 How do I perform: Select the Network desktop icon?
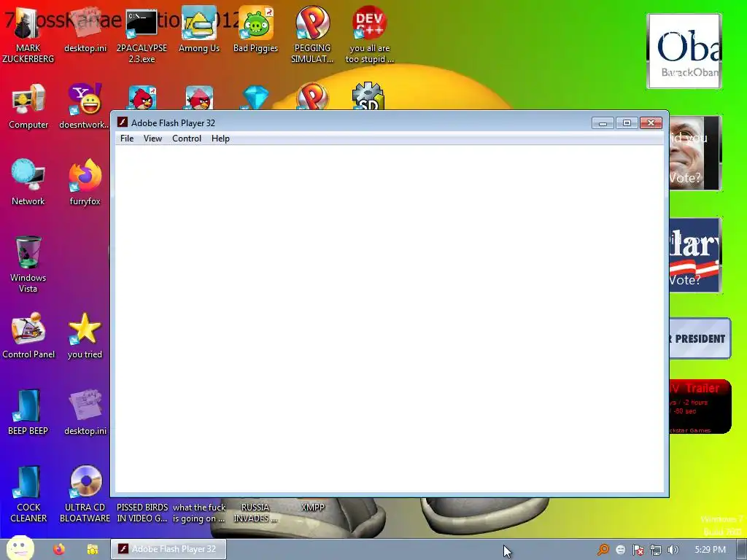point(28,183)
